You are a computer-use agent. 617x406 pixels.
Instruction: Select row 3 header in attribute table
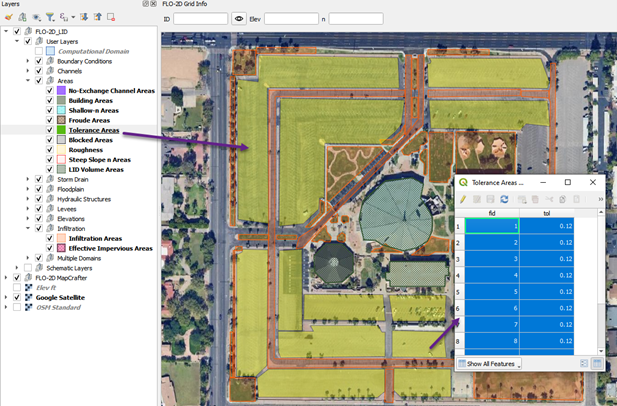458,259
